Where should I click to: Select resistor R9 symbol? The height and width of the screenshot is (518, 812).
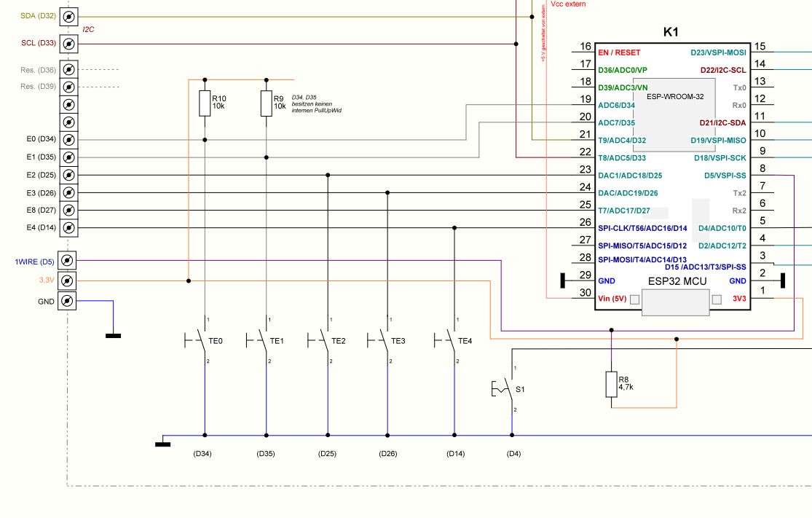[267, 104]
